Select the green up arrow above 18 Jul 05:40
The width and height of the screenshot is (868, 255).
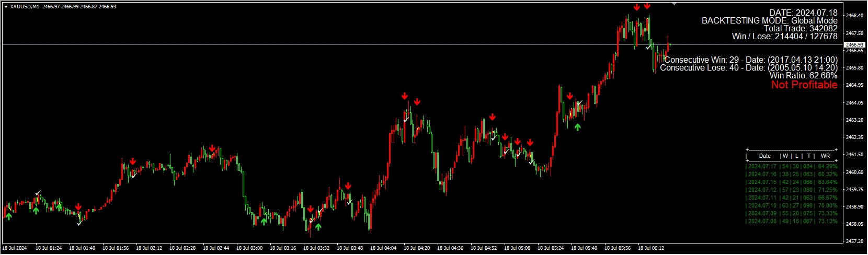[x=577, y=126]
